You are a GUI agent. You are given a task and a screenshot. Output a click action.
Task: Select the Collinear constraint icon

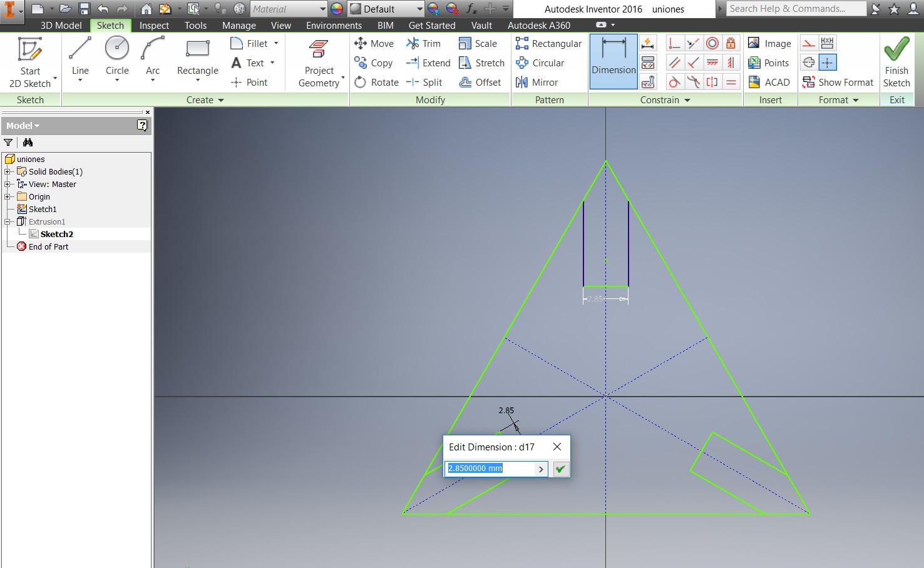693,43
